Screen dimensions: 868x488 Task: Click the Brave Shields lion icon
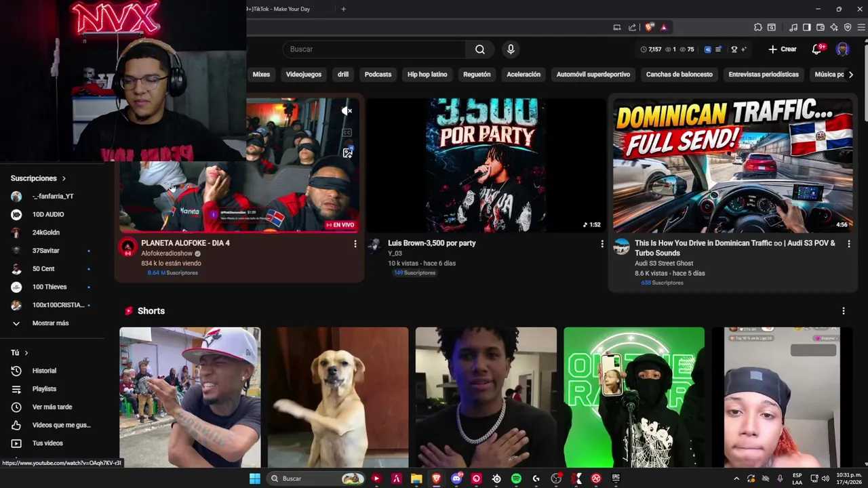point(649,27)
